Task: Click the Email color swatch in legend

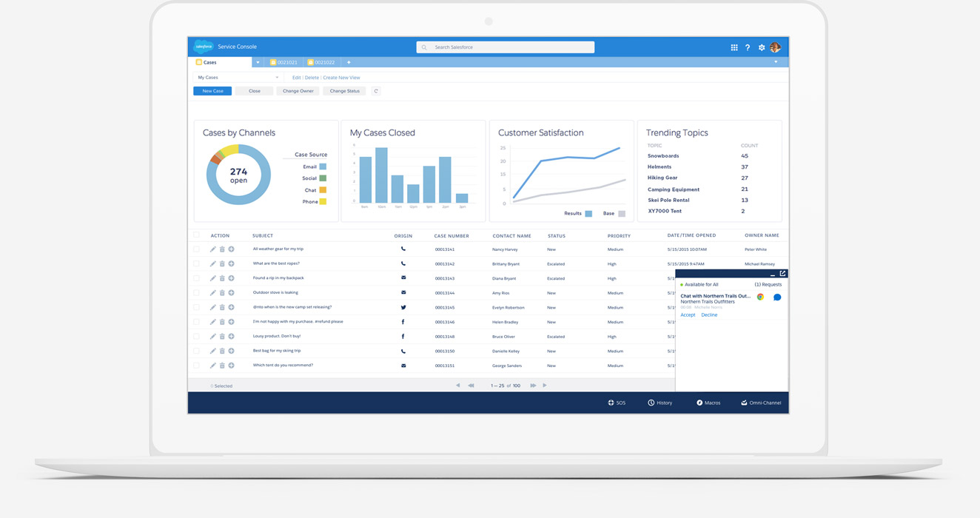Action: click(x=323, y=167)
